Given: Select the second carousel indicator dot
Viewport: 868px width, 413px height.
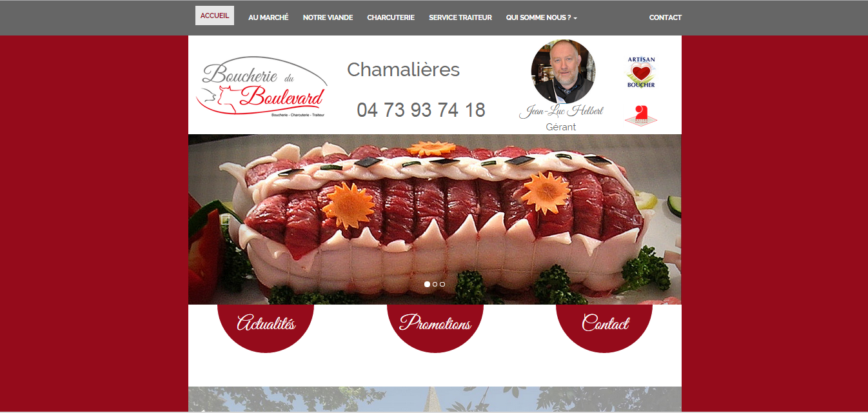Looking at the screenshot, I should (435, 284).
